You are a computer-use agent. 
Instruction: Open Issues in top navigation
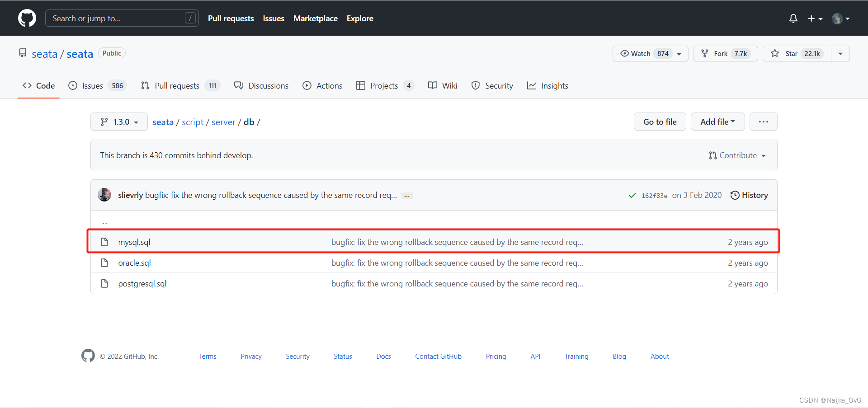coord(274,19)
